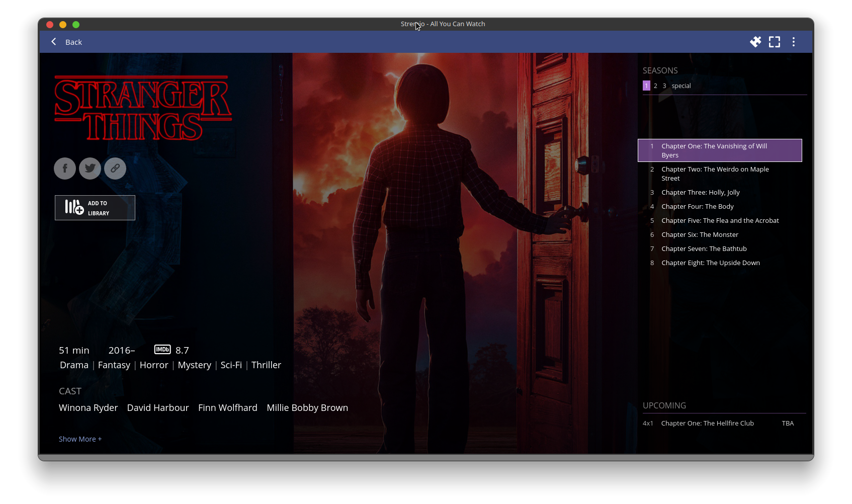This screenshot has width=852, height=504.
Task: Click the Drama genre link
Action: tap(74, 365)
